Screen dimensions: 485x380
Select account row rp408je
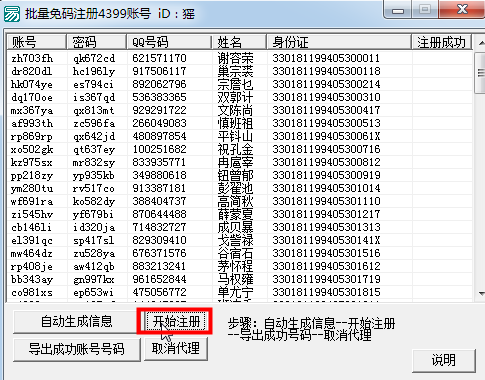coord(239,266)
